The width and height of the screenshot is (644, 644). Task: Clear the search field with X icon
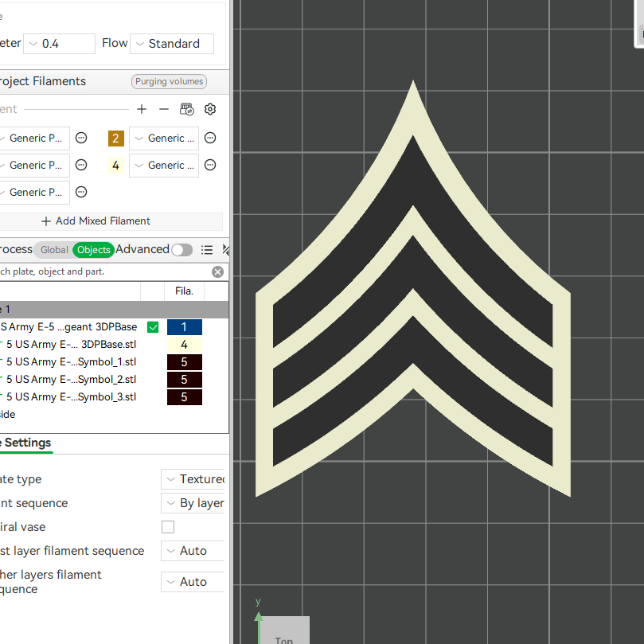(x=217, y=271)
